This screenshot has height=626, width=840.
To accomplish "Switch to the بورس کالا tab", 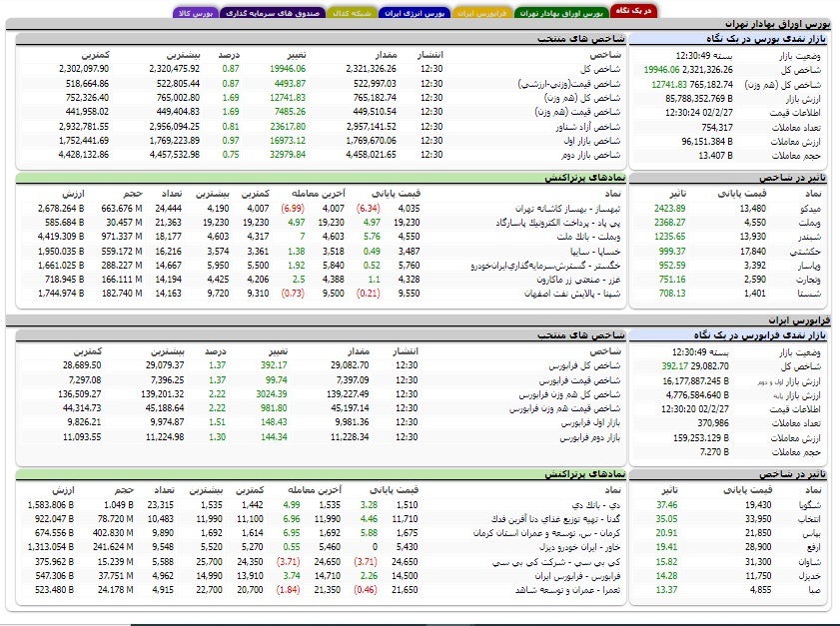I will pyautogui.click(x=195, y=13).
